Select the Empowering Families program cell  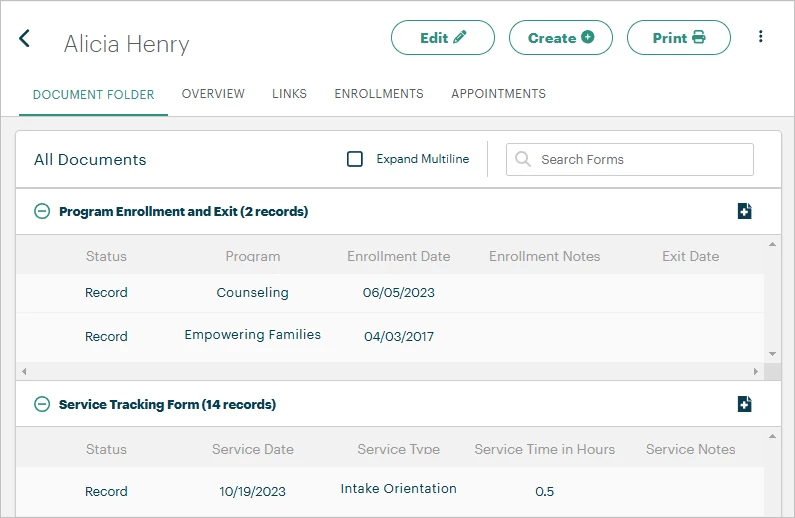pyautogui.click(x=252, y=335)
